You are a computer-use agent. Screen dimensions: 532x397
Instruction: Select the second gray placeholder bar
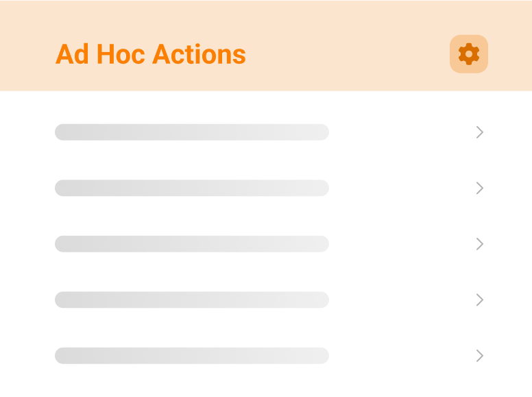point(192,188)
